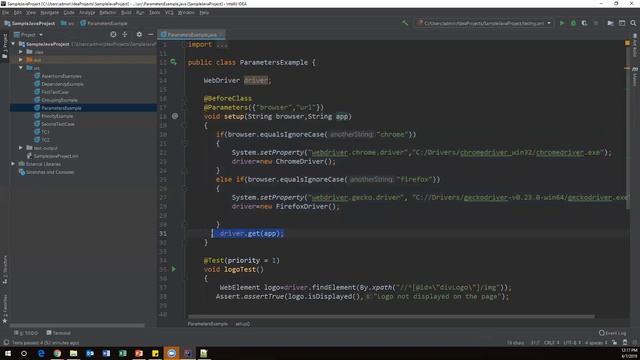Open GroupingExample class in tree
This screenshot has width=640, height=360.
56,100
